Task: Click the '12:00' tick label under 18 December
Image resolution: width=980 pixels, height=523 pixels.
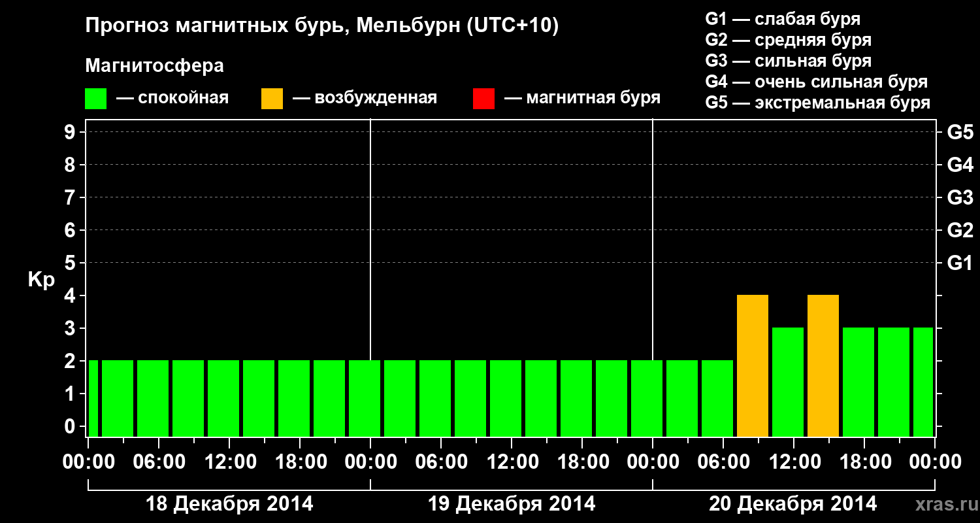Action: 229,462
